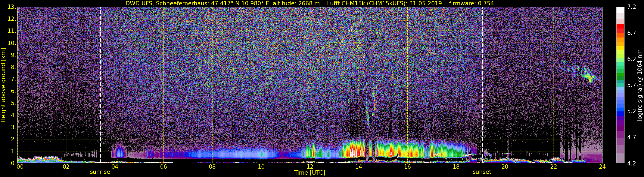Click the 'firmware: 0.754' text in title
Viewport: 644px width, 177px height.
(x=472, y=3)
